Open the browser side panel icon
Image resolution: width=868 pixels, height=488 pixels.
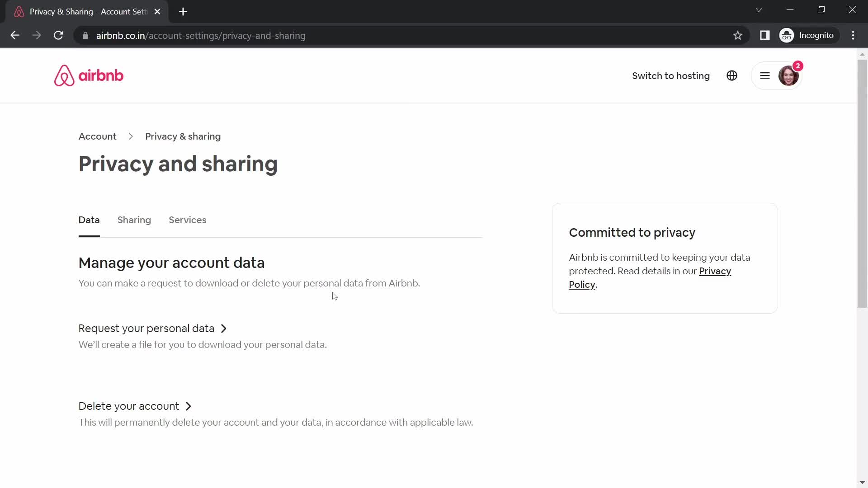[x=764, y=35]
